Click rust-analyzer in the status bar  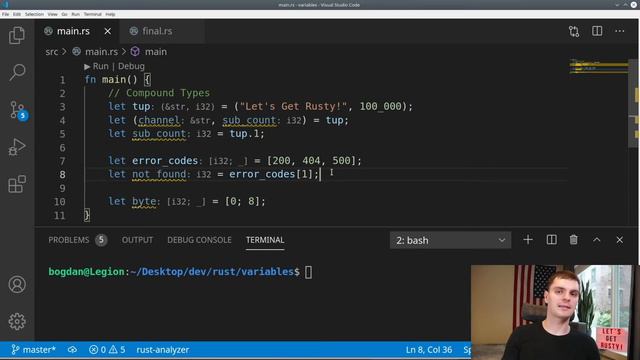[162, 350]
